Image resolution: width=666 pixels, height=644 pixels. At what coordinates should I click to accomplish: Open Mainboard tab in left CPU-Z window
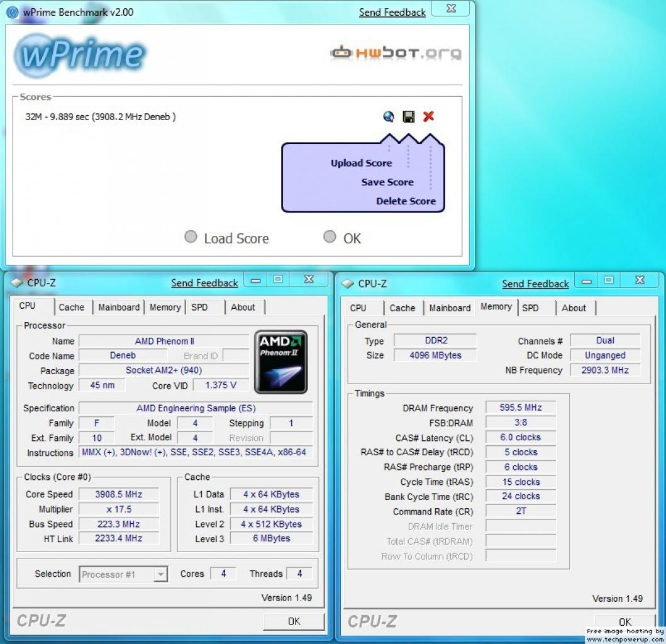coord(119,307)
